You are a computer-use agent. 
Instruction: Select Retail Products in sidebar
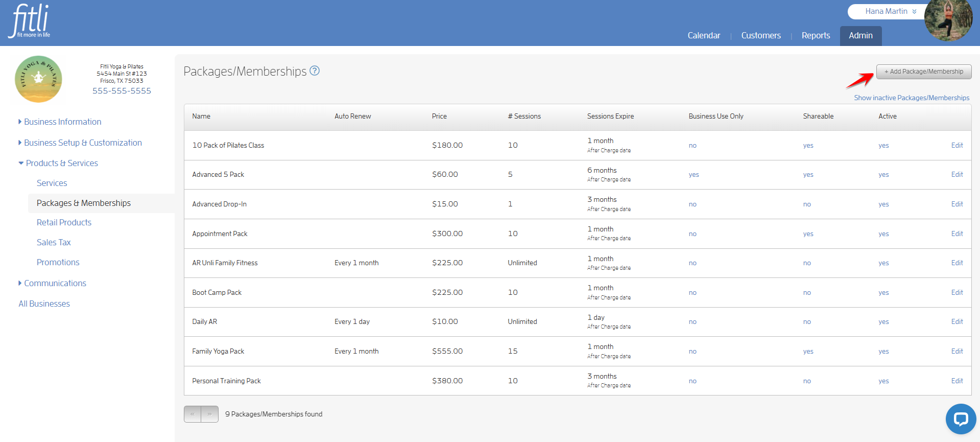click(64, 222)
